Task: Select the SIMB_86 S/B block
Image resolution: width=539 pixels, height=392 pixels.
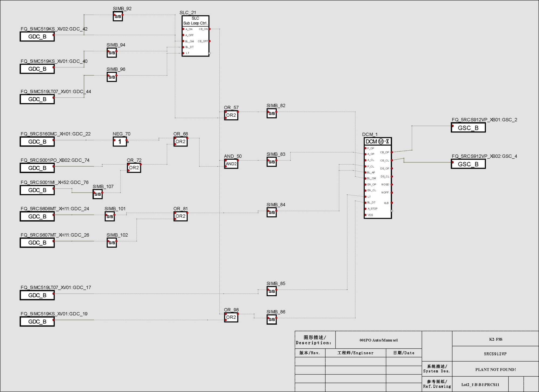Action: (272, 320)
